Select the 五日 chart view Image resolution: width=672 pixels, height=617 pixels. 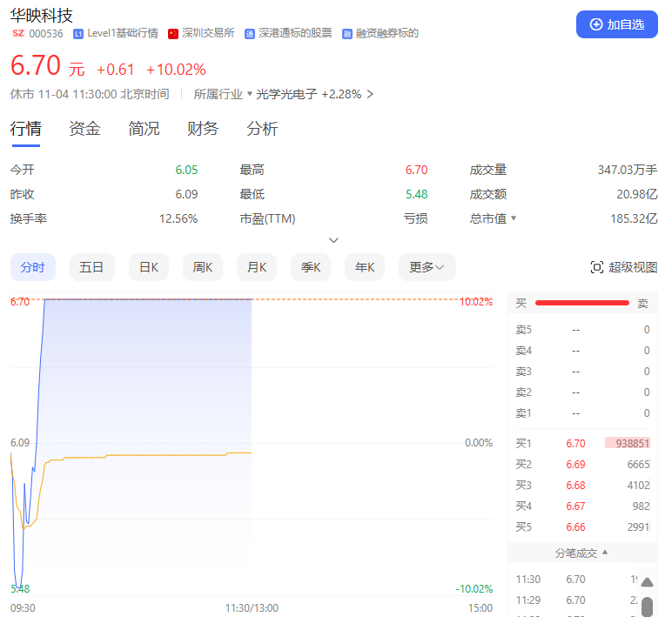pyautogui.click(x=91, y=267)
